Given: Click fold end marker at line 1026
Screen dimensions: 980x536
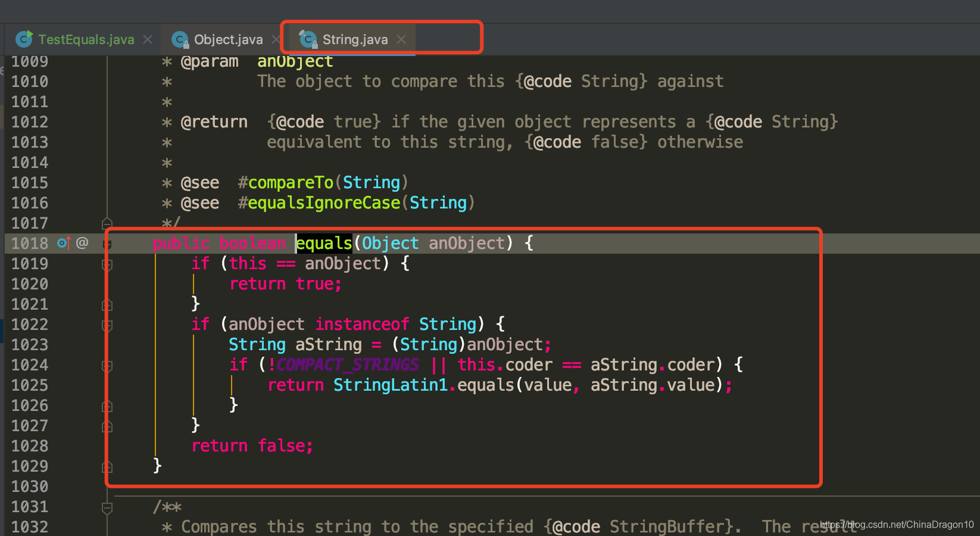Looking at the screenshot, I should tap(107, 406).
